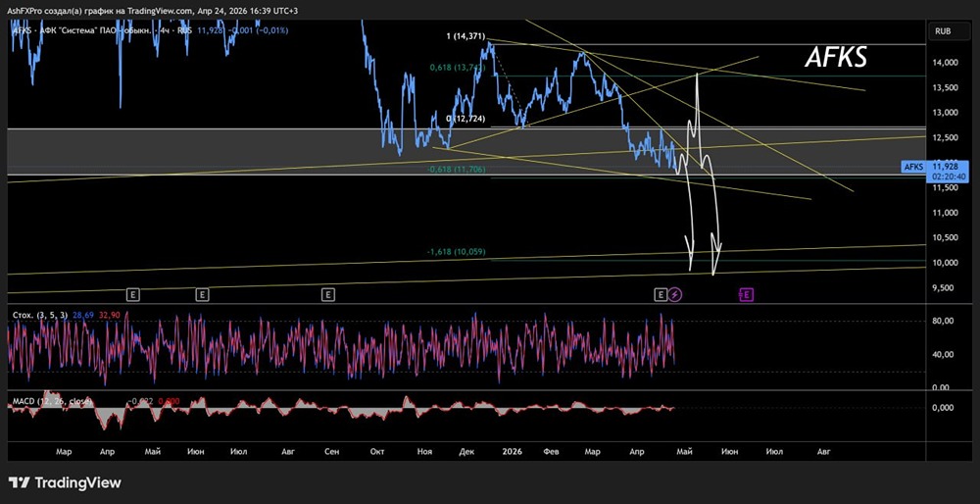The height and width of the screenshot is (504, 980).
Task: Click the TradingView logo
Action: click(65, 482)
